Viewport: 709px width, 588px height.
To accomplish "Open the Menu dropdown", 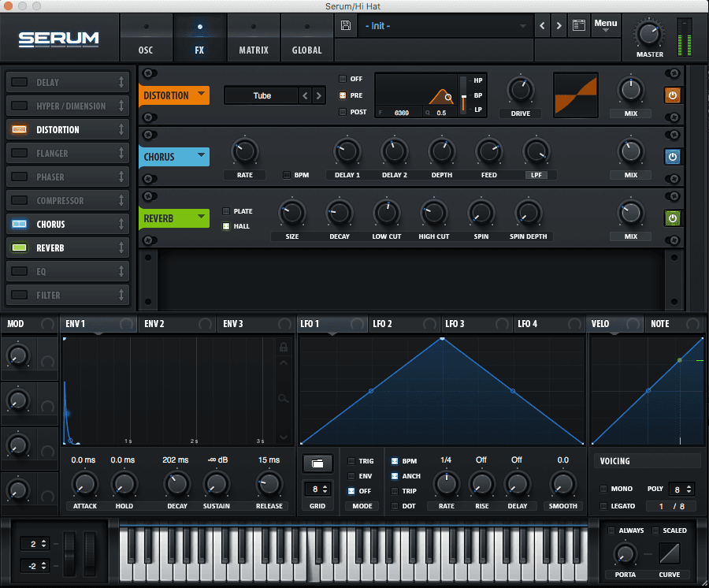I will tap(606, 25).
